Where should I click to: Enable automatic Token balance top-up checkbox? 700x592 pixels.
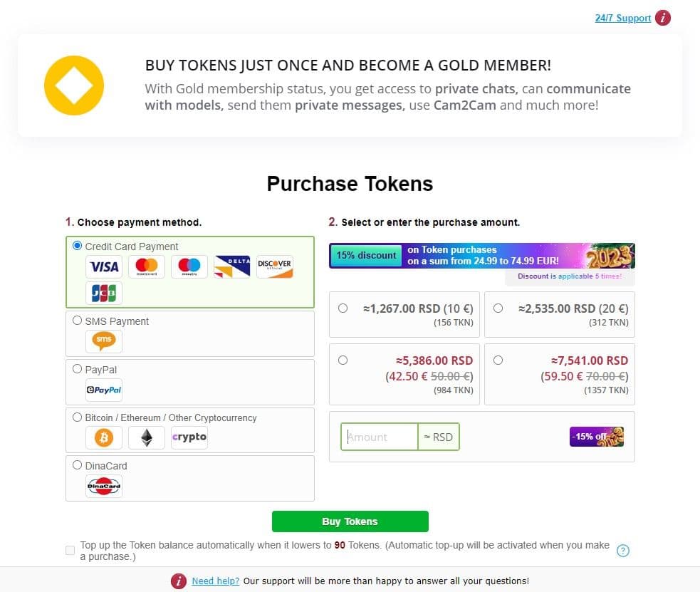tap(70, 550)
